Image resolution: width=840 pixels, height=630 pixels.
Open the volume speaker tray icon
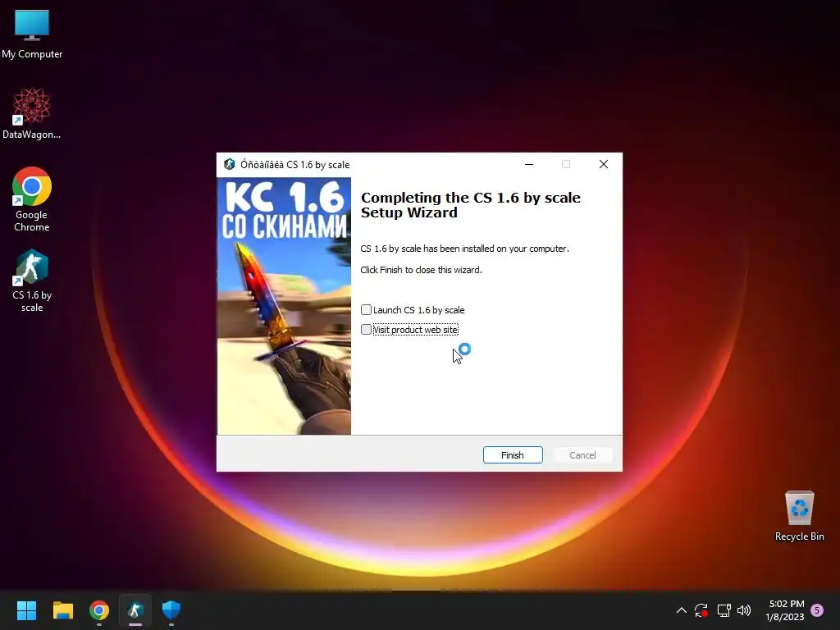744,610
